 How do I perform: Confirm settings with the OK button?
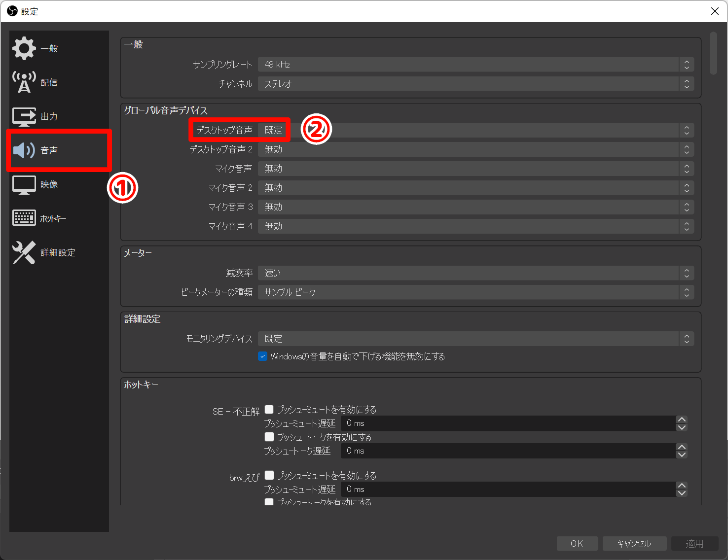click(577, 544)
